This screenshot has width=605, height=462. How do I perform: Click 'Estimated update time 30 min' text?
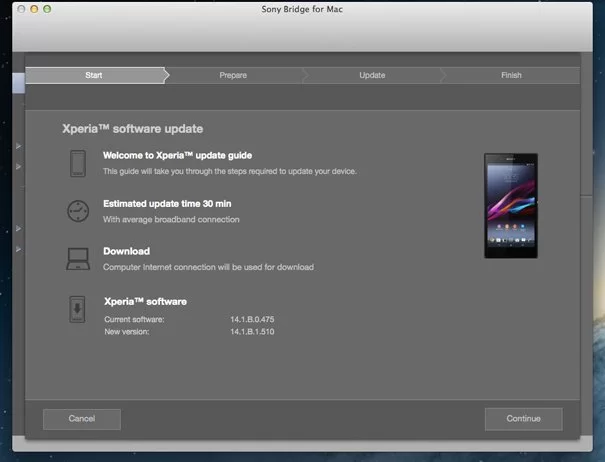[x=167, y=204]
